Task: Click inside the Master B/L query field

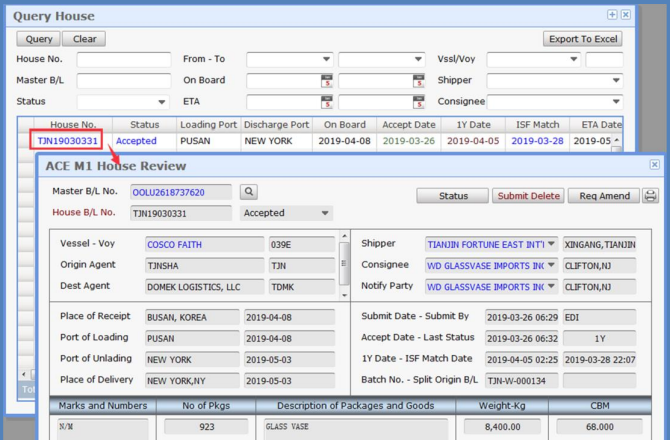Action: point(123,81)
